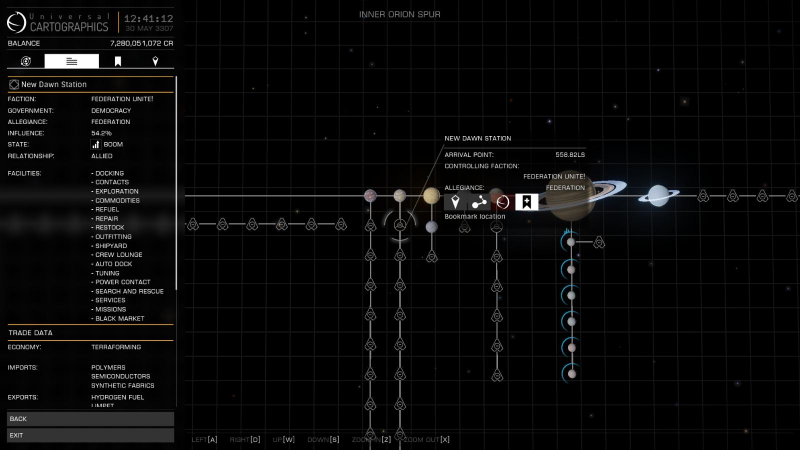Select the yellow planet left of popup
This screenshot has width=800, height=450.
[431, 195]
